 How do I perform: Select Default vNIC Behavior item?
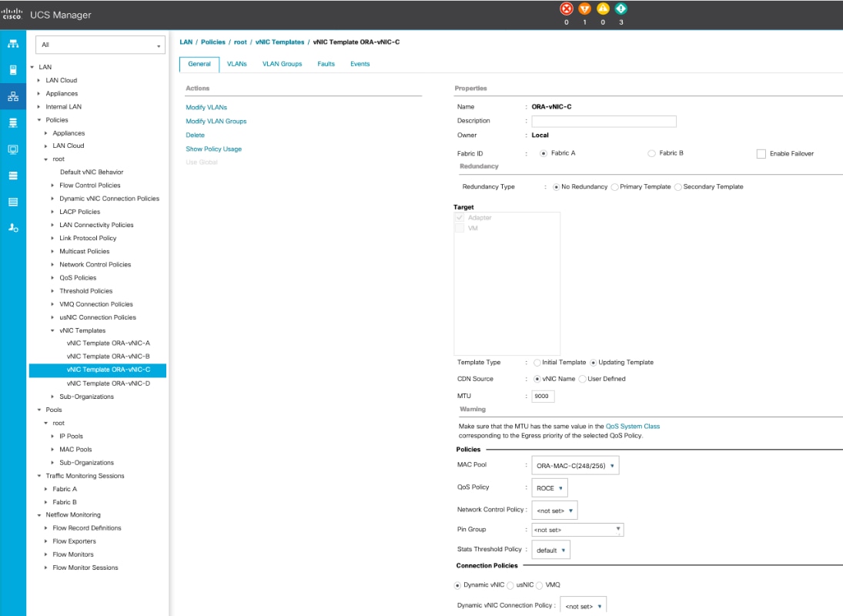(92, 172)
